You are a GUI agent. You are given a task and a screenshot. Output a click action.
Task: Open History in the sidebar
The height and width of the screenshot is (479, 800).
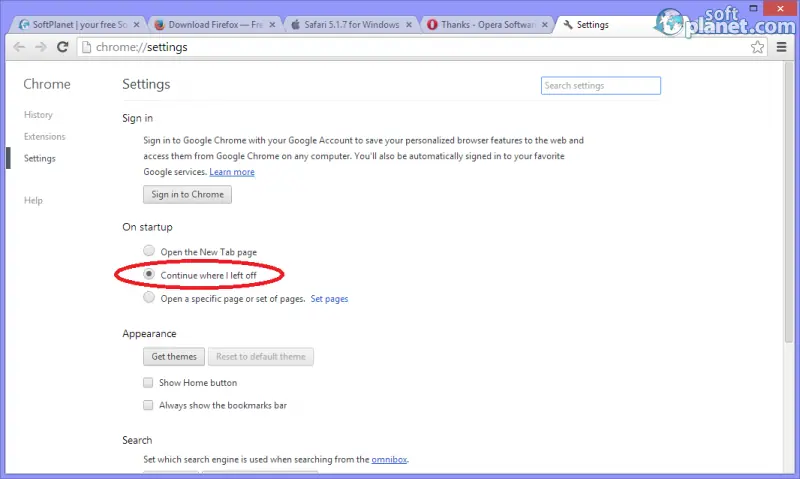click(38, 115)
